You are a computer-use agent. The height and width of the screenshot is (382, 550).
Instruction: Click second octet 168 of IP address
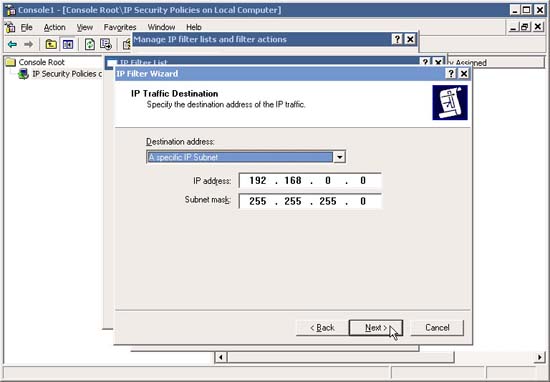[x=293, y=181]
